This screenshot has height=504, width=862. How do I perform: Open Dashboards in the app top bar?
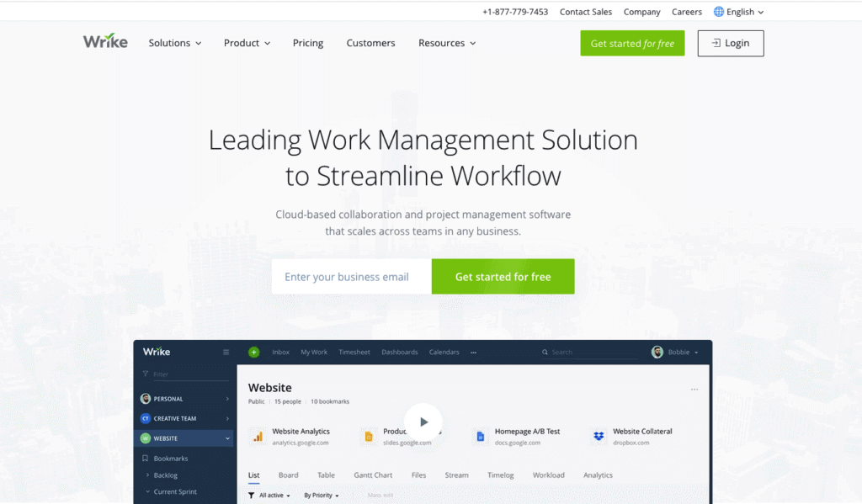pos(400,353)
